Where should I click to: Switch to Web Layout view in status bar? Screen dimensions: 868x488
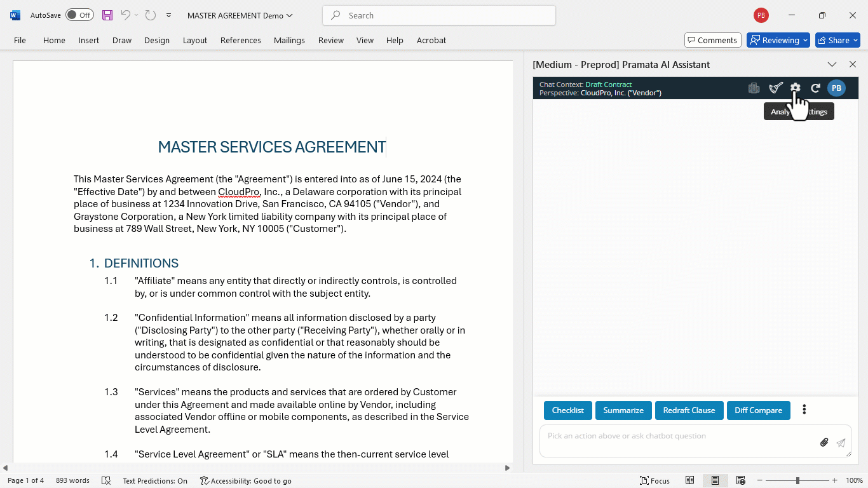[740, 480]
